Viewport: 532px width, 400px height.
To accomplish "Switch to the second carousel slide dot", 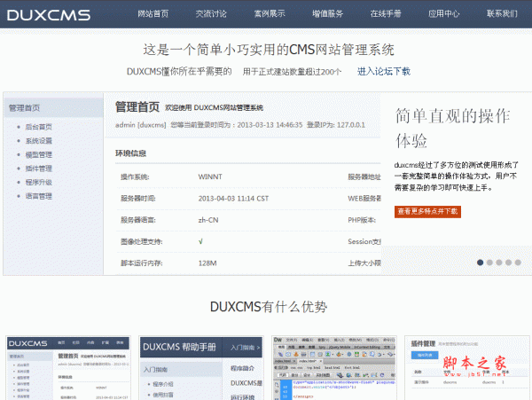I will 489,263.
